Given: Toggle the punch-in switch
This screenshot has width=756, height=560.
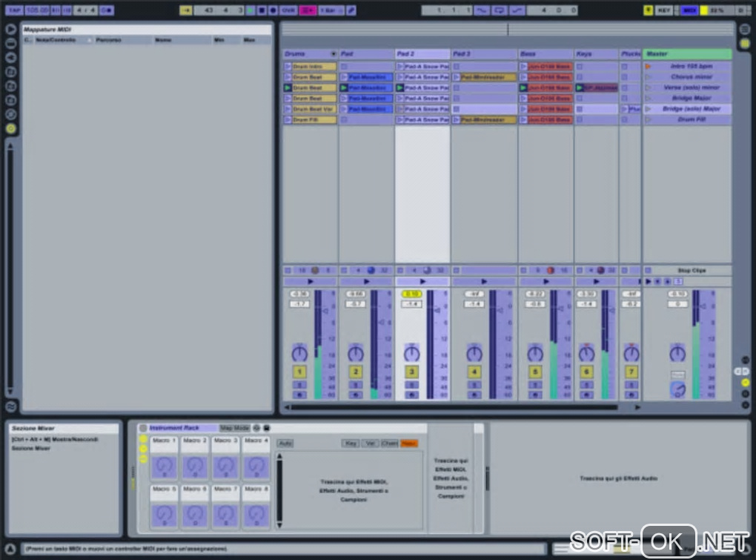Looking at the screenshot, I should (x=481, y=10).
